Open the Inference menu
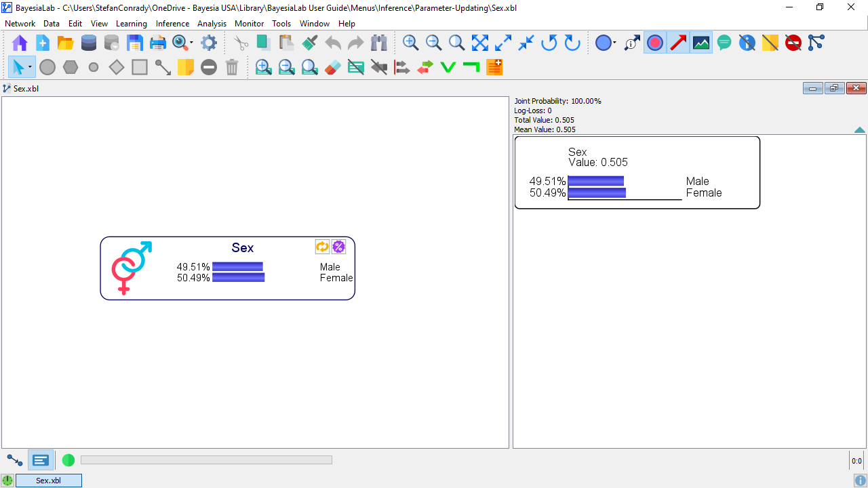 [172, 24]
